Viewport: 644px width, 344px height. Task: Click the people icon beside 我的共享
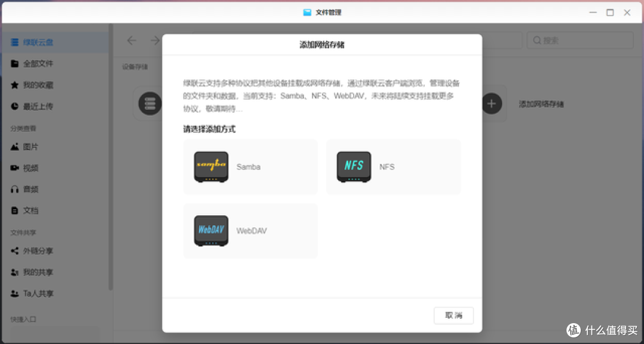[15, 272]
